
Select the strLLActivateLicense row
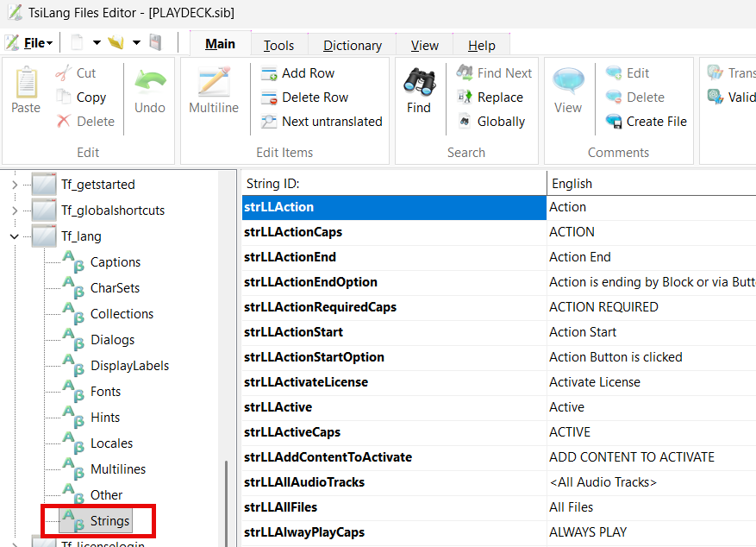coord(306,382)
